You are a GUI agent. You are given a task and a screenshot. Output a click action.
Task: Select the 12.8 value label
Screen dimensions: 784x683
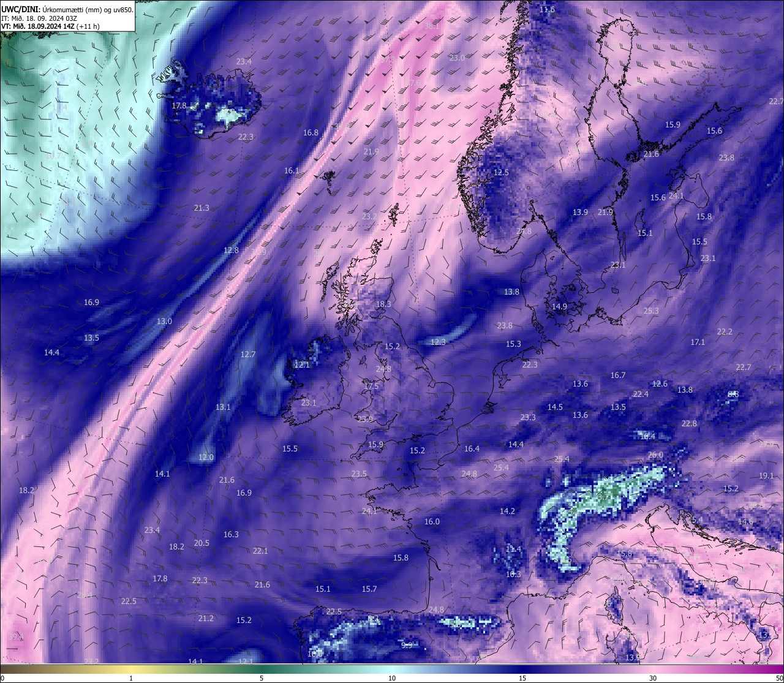[x=231, y=250]
